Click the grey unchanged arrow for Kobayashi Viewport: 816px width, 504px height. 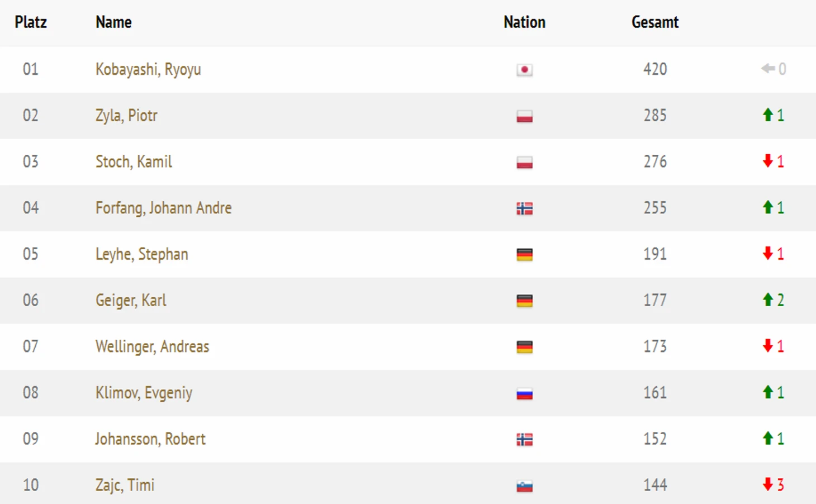tap(768, 69)
